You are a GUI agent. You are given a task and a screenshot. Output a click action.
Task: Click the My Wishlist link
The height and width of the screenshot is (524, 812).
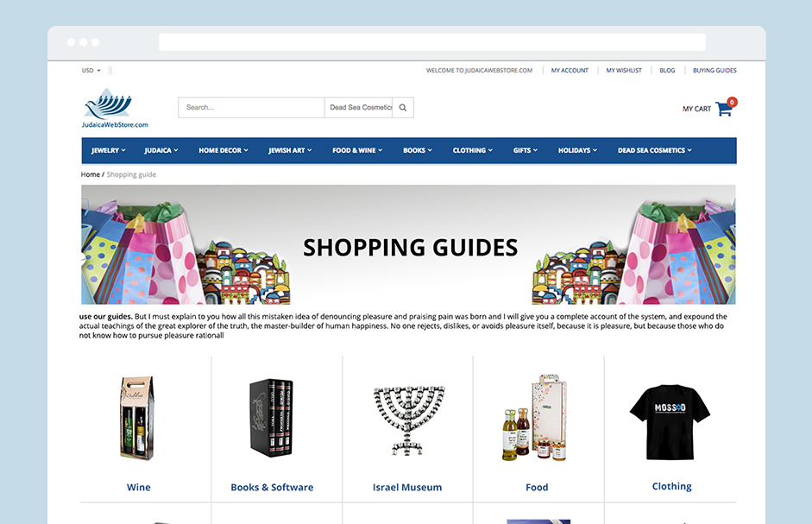point(624,71)
